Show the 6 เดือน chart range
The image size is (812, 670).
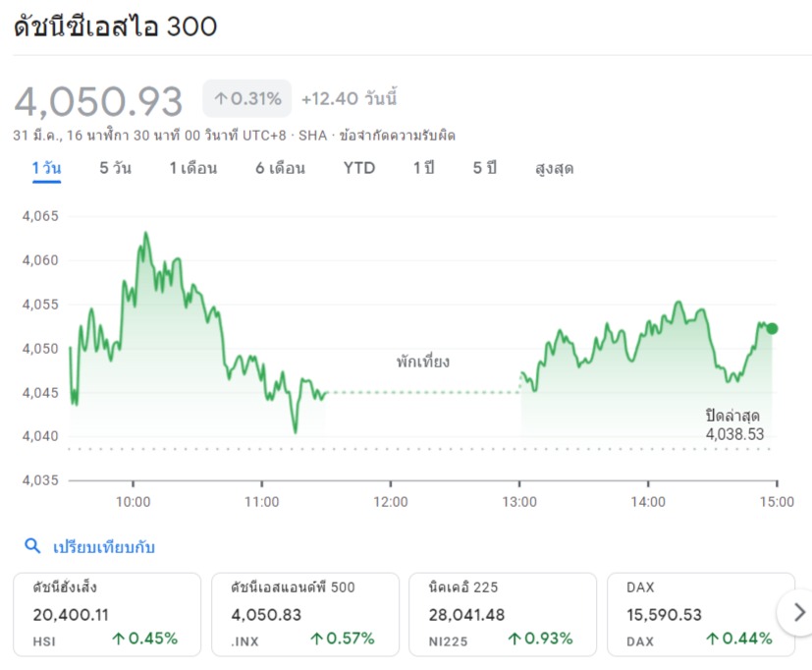point(280,168)
